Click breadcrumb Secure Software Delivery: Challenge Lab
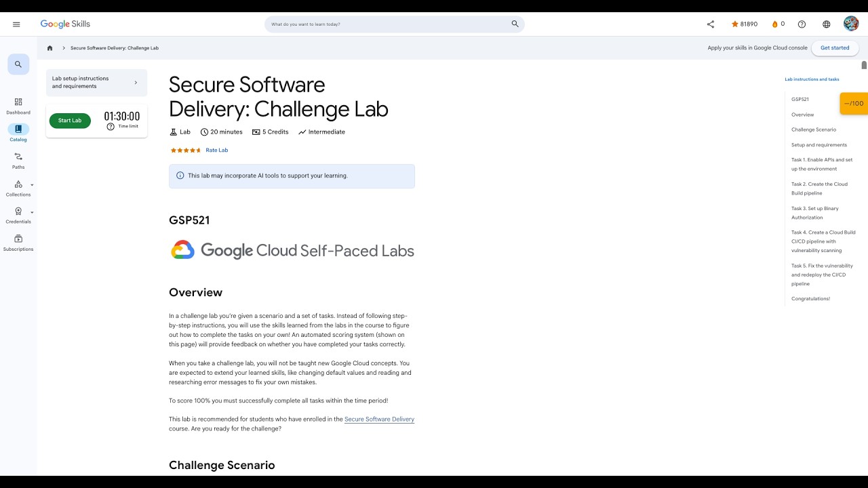Image resolution: width=868 pixels, height=488 pixels. point(115,48)
